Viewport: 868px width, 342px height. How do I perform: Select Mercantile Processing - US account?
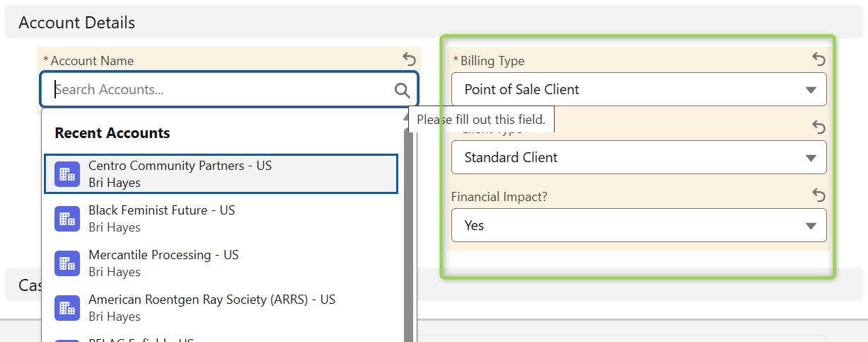tap(221, 263)
